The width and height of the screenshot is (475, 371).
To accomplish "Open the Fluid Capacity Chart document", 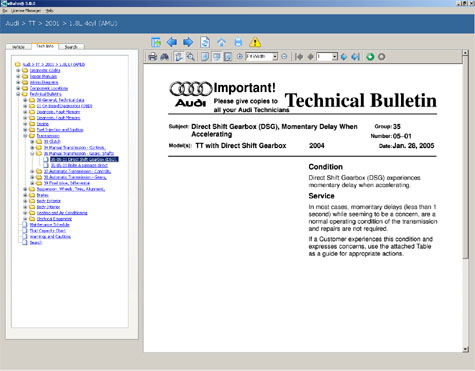I will tap(48, 231).
